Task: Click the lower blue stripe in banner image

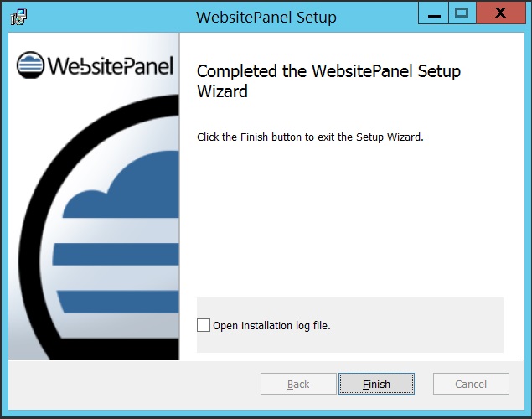Action: [x=119, y=302]
